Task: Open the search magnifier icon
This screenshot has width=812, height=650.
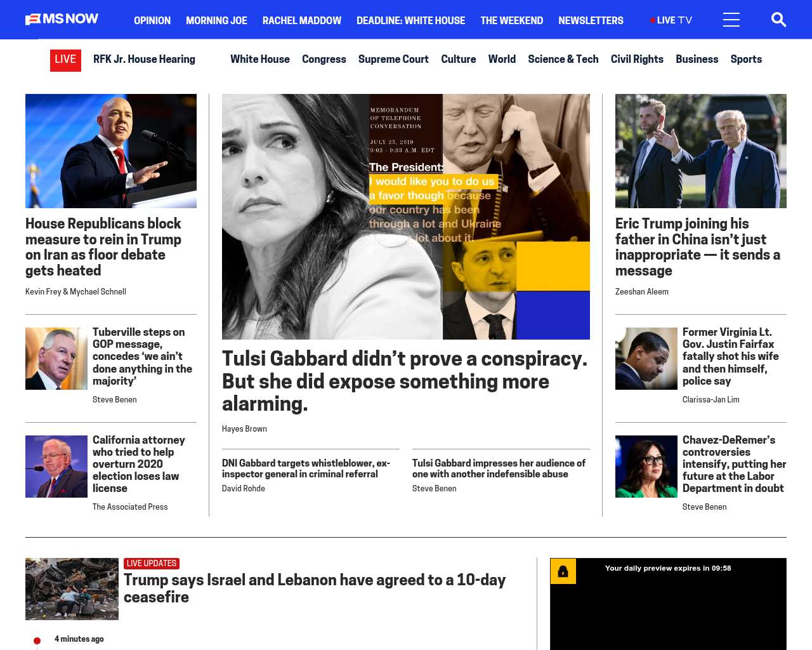Action: click(778, 20)
